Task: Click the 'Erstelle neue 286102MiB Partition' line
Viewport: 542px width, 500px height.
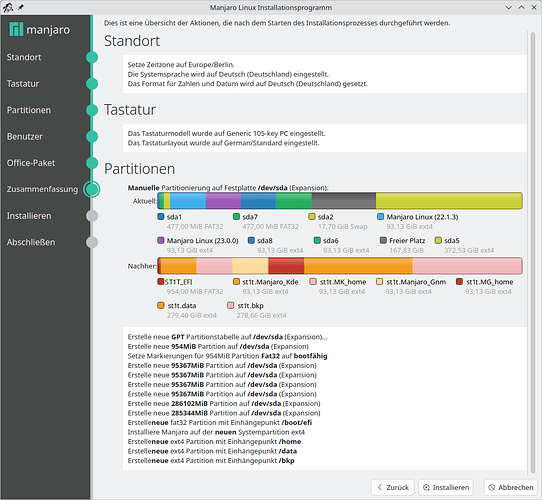Action: [x=224, y=404]
